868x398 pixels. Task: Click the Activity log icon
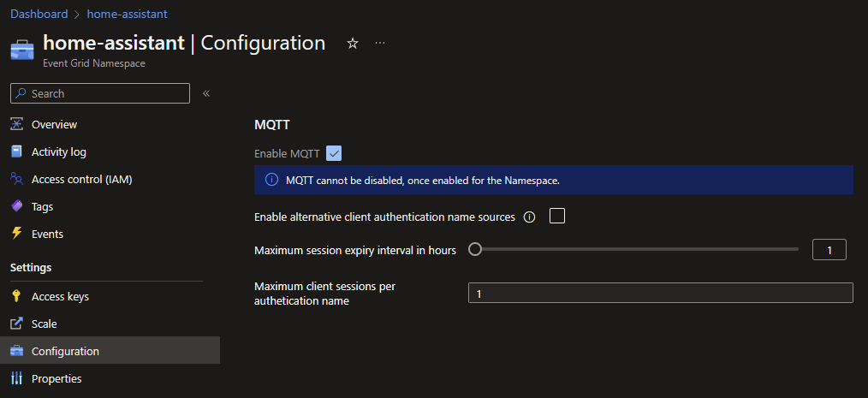pos(16,151)
